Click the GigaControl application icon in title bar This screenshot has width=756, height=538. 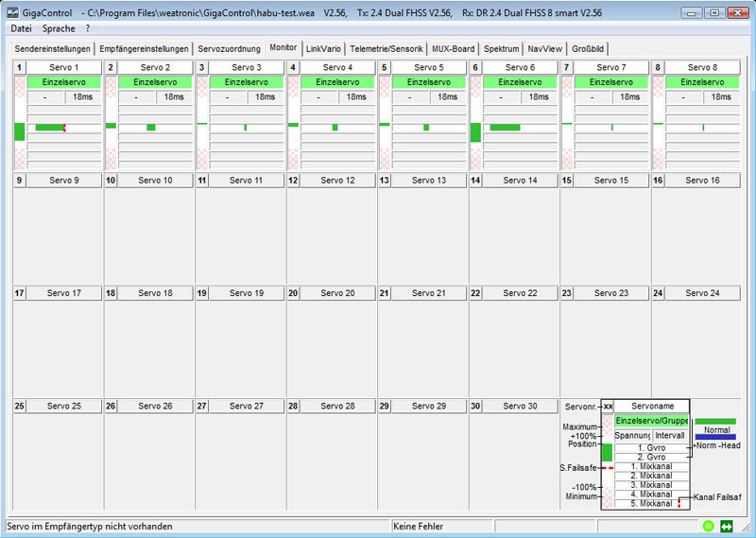pyautogui.click(x=13, y=13)
